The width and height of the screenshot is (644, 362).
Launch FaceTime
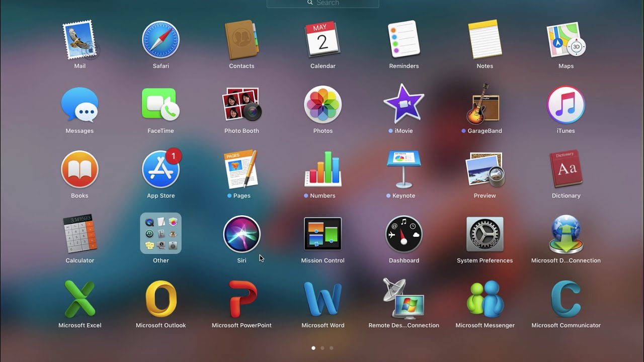pyautogui.click(x=160, y=105)
